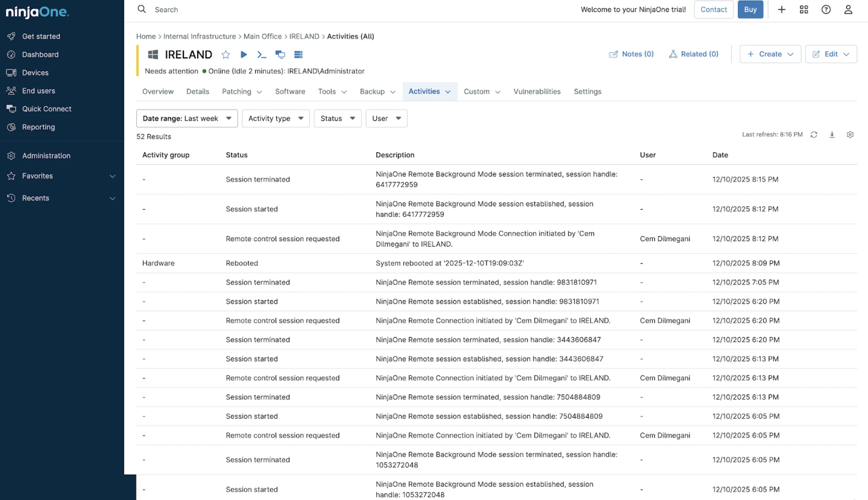The height and width of the screenshot is (500, 868).
Task: Go to Main Office breadcrumb
Action: pyautogui.click(x=263, y=36)
